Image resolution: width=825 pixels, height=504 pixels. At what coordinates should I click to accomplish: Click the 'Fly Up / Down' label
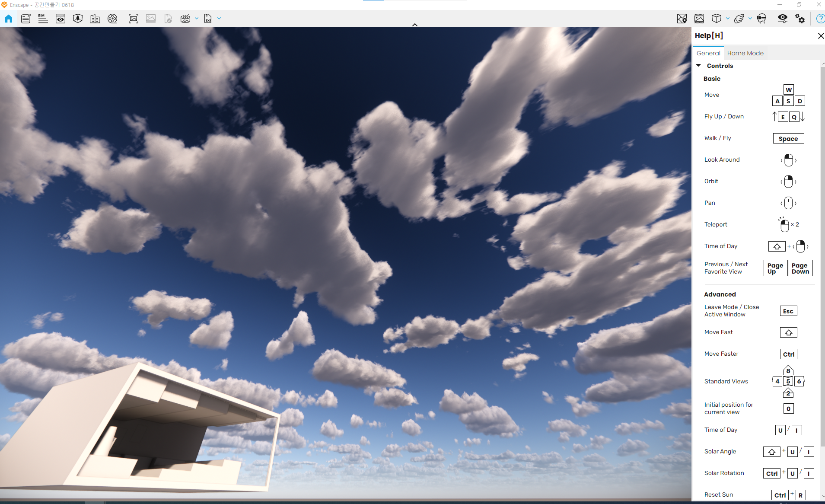point(724,117)
